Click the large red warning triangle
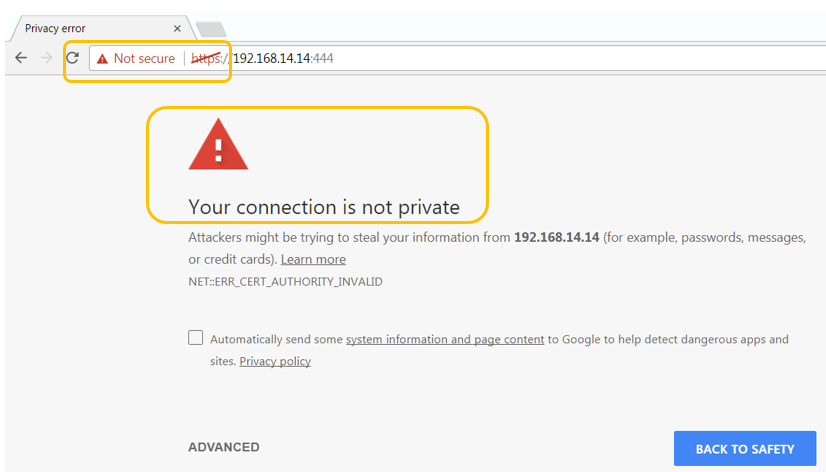Screen dimensions: 826x472 point(218,145)
